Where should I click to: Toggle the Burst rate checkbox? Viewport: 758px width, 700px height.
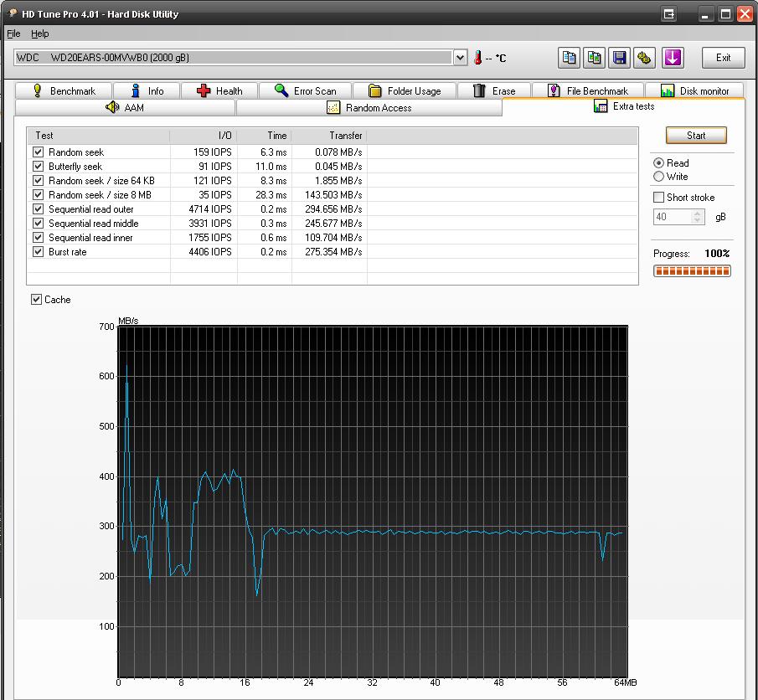38,252
